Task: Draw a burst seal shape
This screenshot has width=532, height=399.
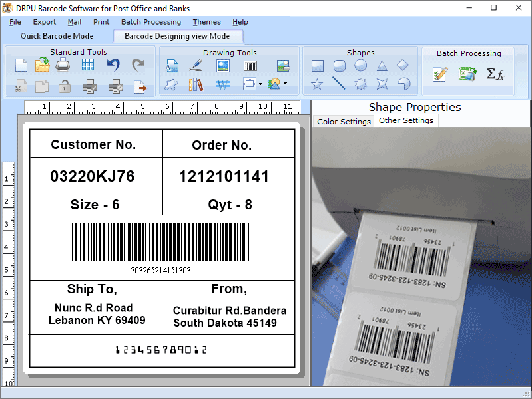Action: pyautogui.click(x=360, y=84)
